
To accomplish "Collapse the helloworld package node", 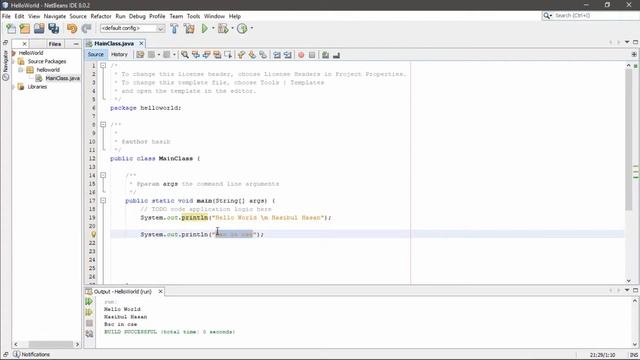I will coord(20,70).
